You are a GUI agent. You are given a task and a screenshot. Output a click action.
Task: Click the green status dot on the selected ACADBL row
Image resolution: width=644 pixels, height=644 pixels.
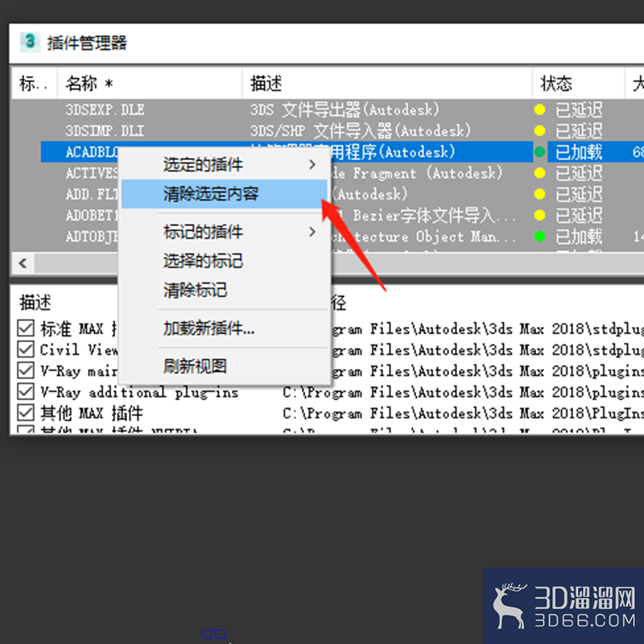coord(539,152)
